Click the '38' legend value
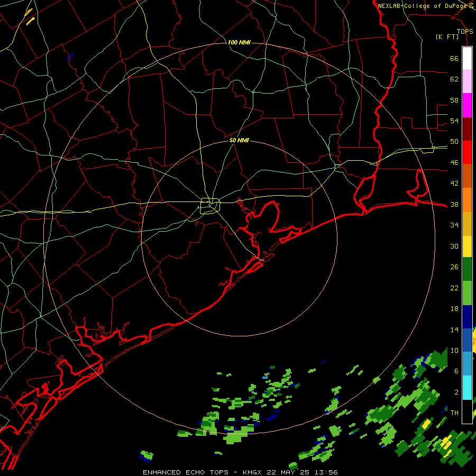 click(454, 205)
